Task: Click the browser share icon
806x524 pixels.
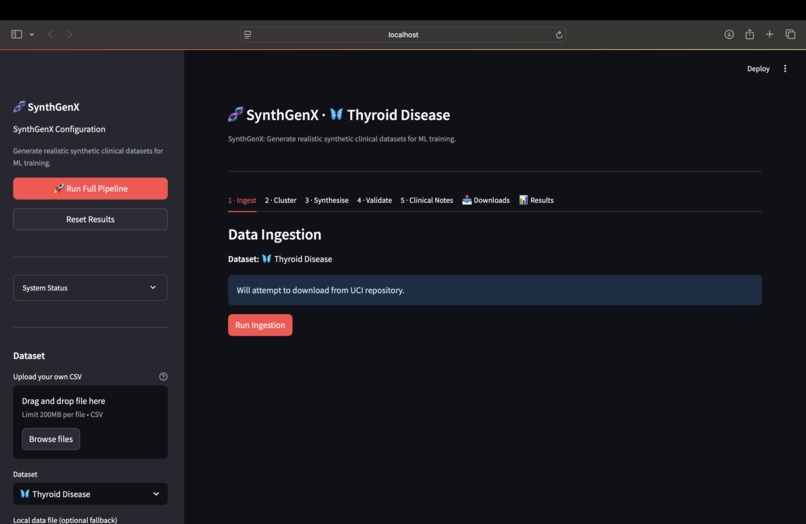Action: [749, 34]
